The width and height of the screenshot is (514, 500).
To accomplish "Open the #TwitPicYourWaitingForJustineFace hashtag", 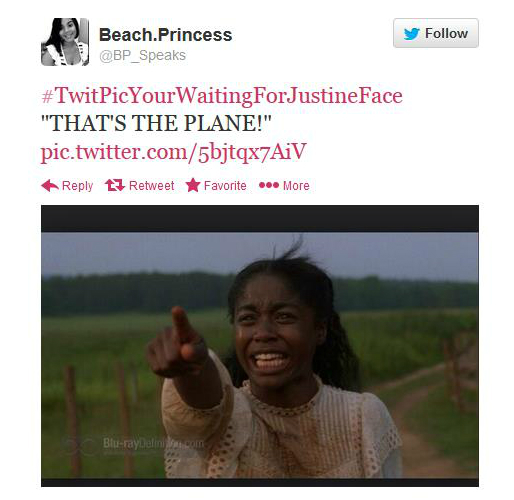I will pos(222,96).
